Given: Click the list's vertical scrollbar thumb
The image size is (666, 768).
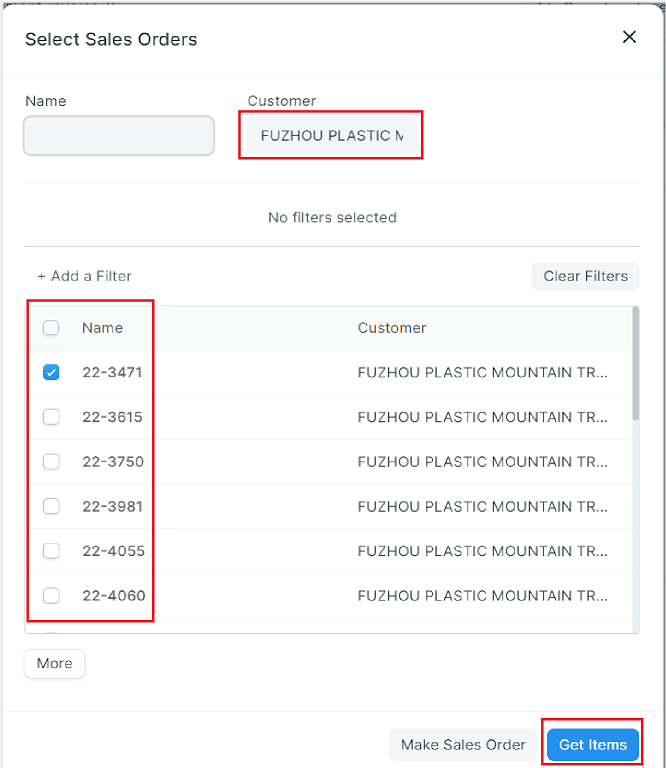Looking at the screenshot, I should coord(635,365).
